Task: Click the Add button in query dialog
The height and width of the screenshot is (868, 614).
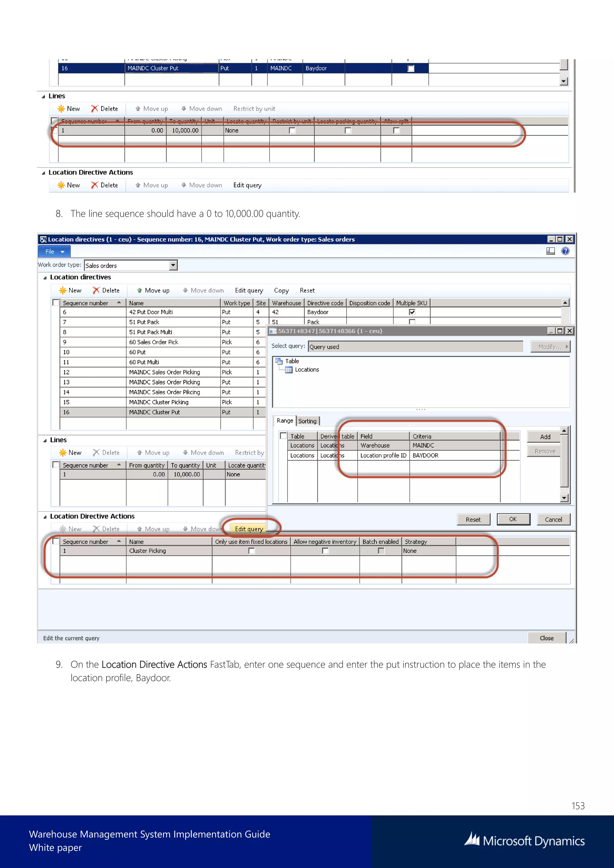Action: coord(545,437)
